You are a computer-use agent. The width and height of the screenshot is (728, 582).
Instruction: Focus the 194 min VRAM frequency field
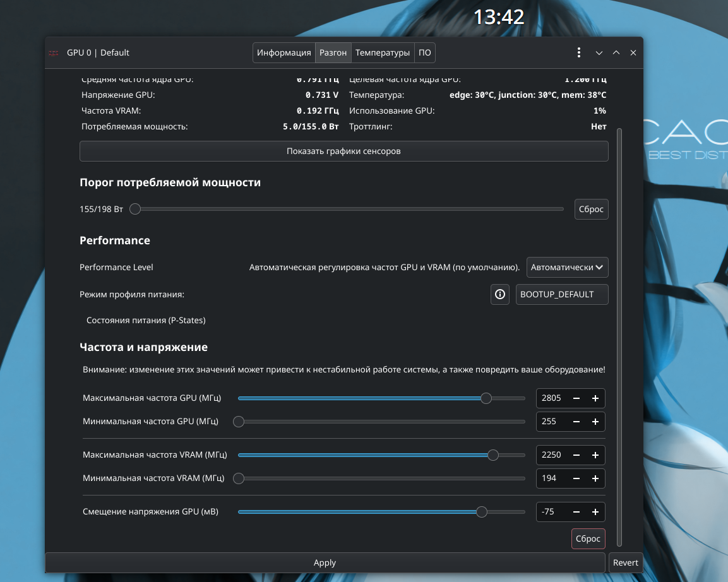[552, 478]
